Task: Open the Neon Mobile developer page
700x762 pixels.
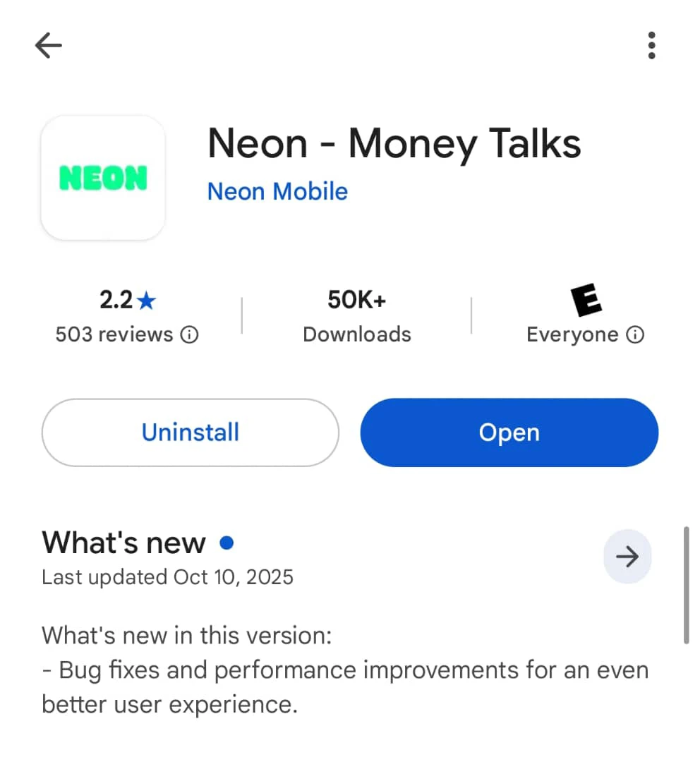Action: point(277,191)
